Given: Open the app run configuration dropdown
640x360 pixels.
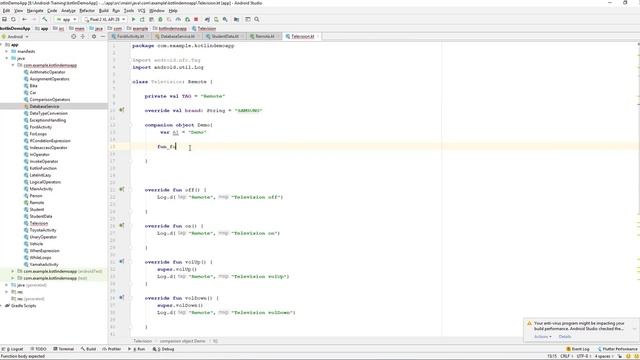Looking at the screenshot, I should [x=66, y=19].
